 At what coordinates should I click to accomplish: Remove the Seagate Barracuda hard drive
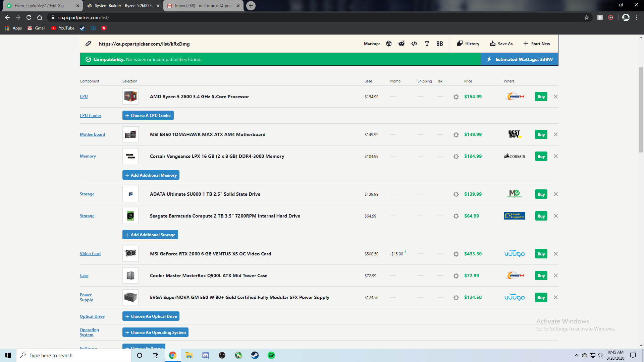(556, 216)
